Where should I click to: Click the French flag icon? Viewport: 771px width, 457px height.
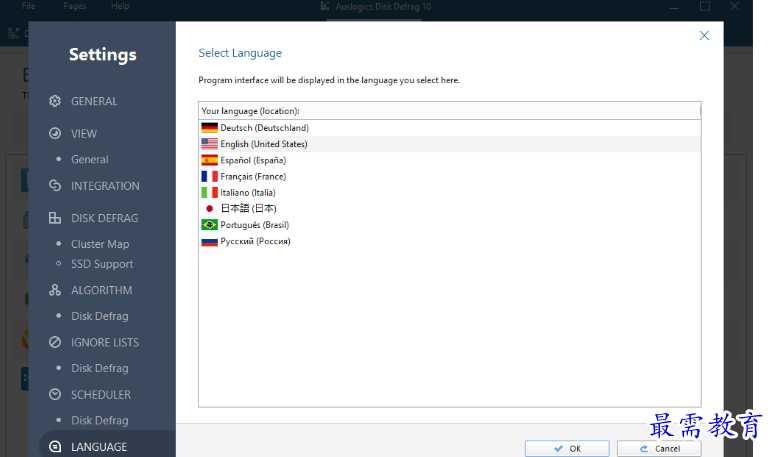[x=209, y=176]
